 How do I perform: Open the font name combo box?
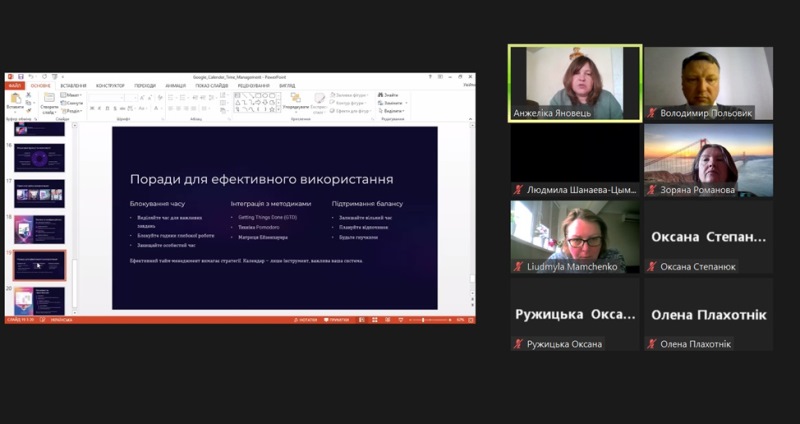[106, 98]
